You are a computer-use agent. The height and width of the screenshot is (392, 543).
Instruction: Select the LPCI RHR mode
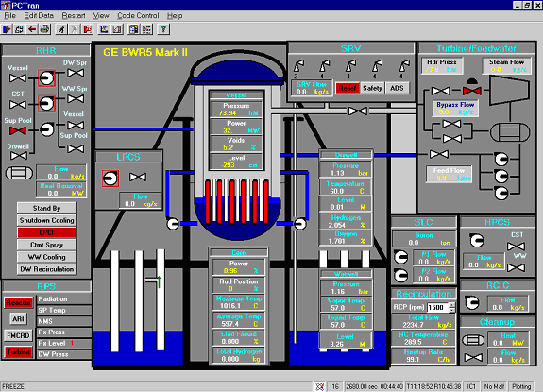click(x=47, y=232)
